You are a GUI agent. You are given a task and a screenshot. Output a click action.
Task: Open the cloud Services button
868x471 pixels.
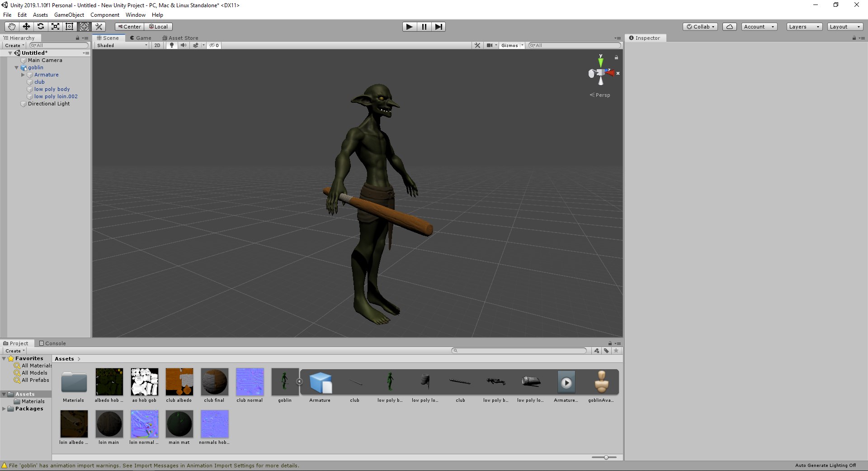click(730, 27)
